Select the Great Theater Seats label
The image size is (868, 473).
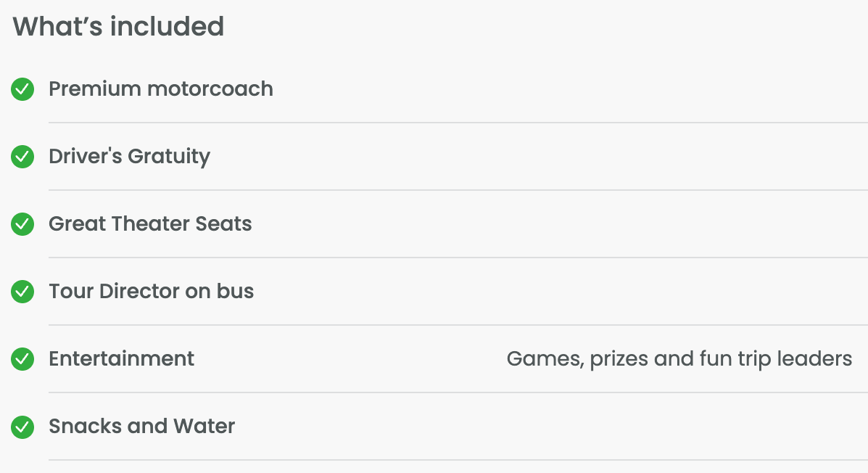pos(150,224)
